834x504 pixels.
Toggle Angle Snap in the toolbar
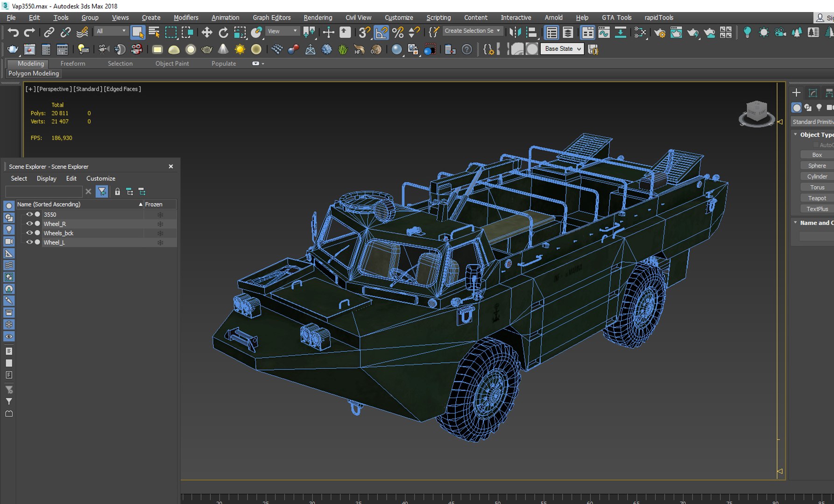[x=382, y=32]
